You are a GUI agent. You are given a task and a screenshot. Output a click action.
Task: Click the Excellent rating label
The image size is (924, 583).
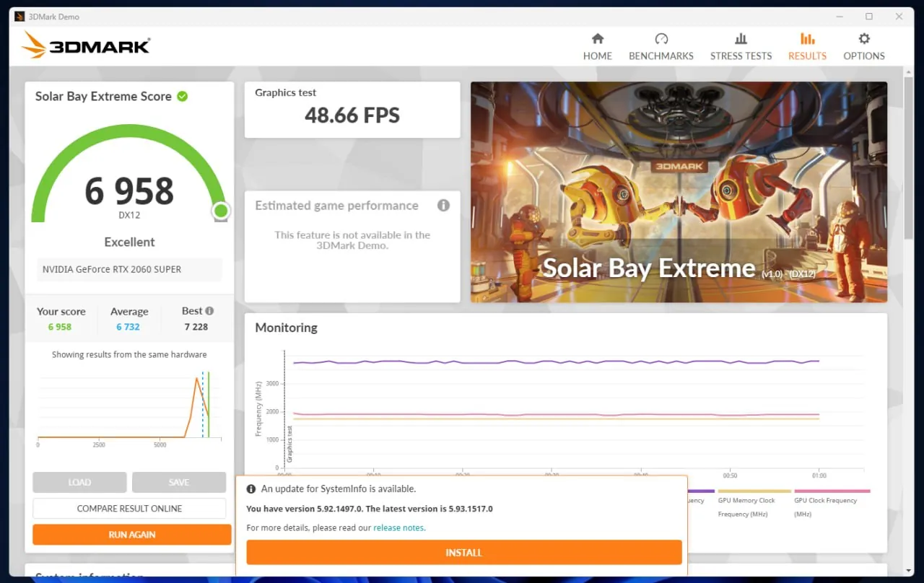point(129,242)
